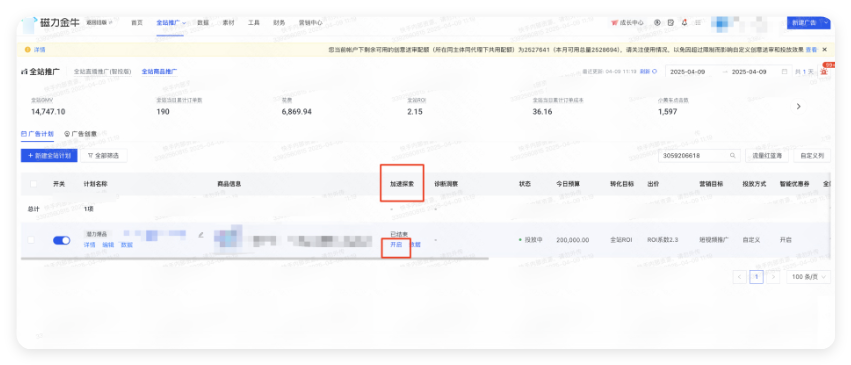Select the 广告创意 tab
The width and height of the screenshot is (851, 365).
[x=80, y=133]
